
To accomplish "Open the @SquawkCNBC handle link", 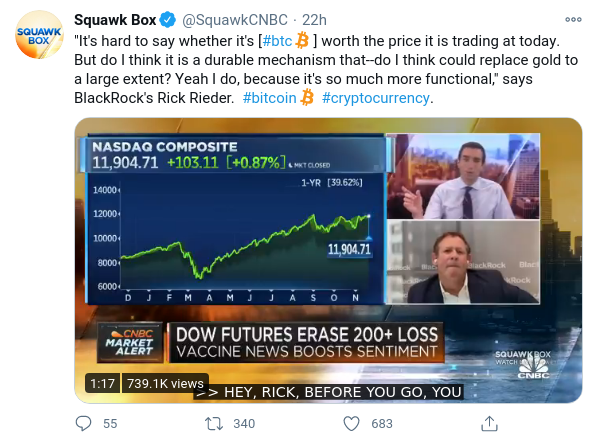I will (235, 20).
